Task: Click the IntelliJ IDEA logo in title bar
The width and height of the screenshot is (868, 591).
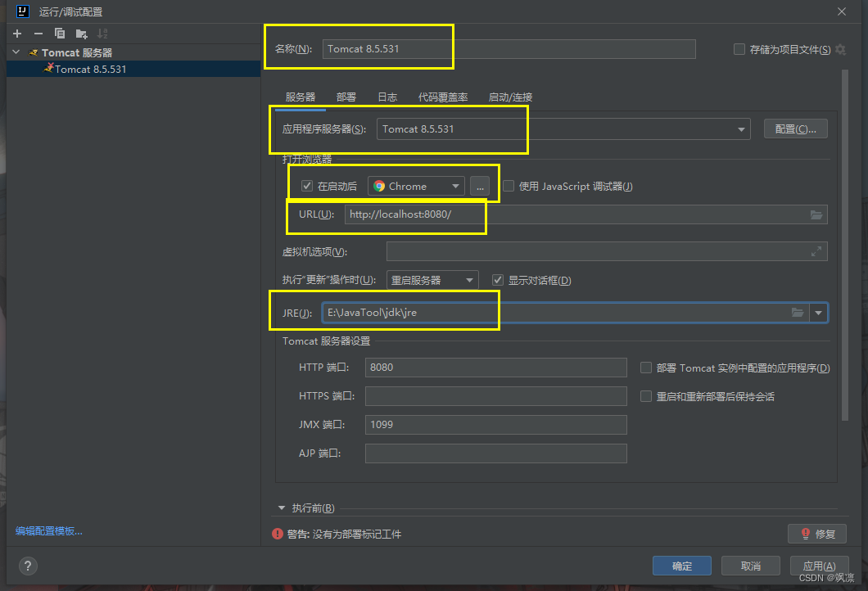Action: (x=23, y=11)
